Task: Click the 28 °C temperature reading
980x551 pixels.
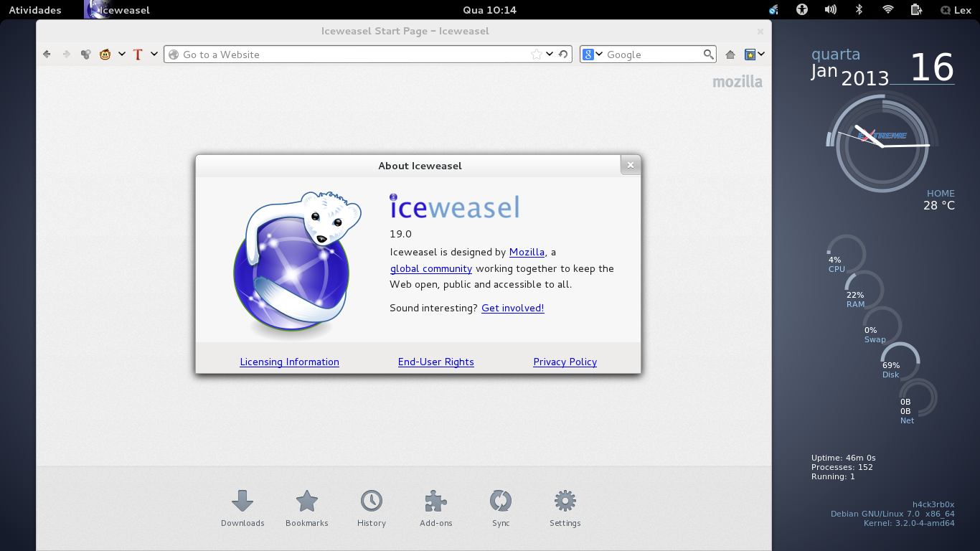Action: [939, 205]
